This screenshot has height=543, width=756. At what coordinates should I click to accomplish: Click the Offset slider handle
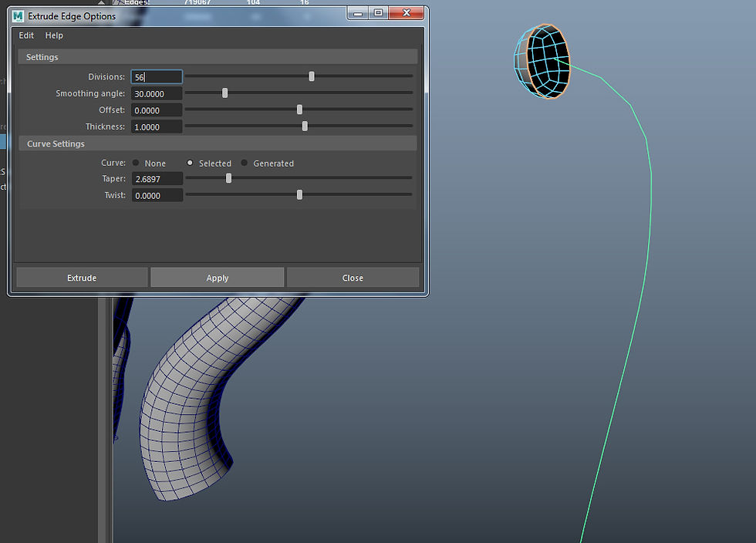pos(299,110)
